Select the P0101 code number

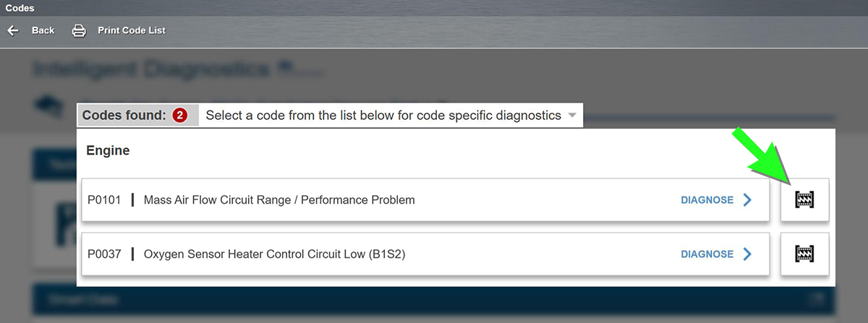[104, 199]
